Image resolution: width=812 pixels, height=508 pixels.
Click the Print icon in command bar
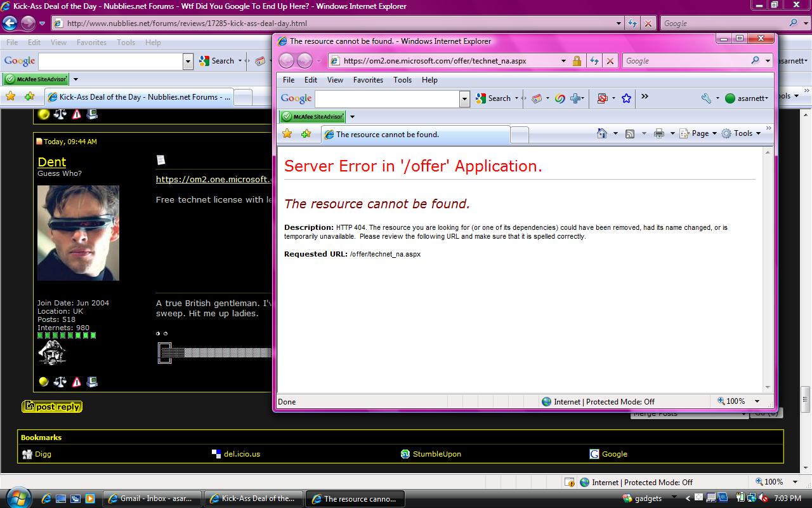click(659, 133)
